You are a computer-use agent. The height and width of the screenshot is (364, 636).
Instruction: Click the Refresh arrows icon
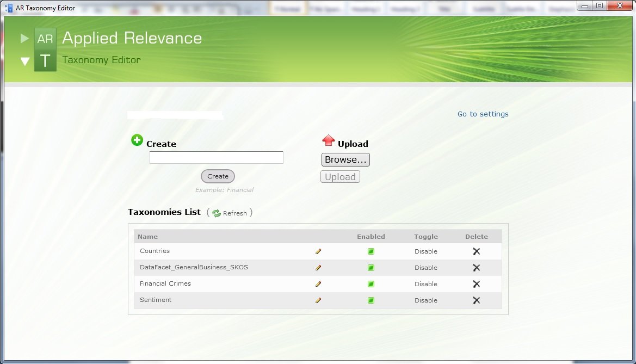pos(217,213)
